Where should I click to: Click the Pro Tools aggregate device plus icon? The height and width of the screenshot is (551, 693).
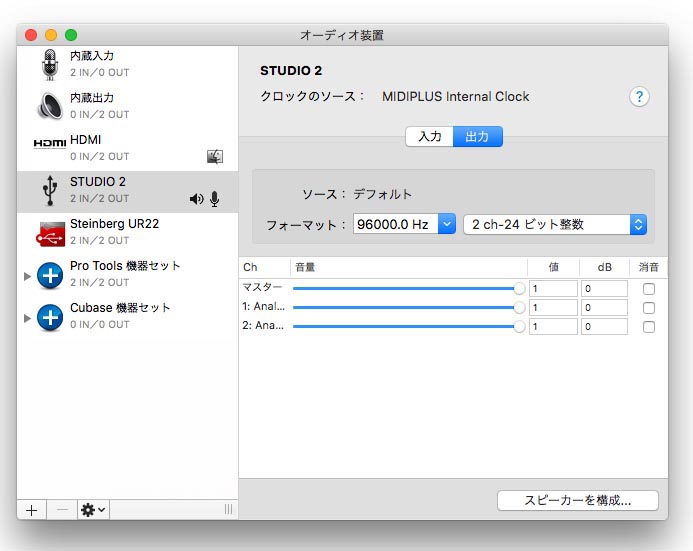[x=50, y=276]
